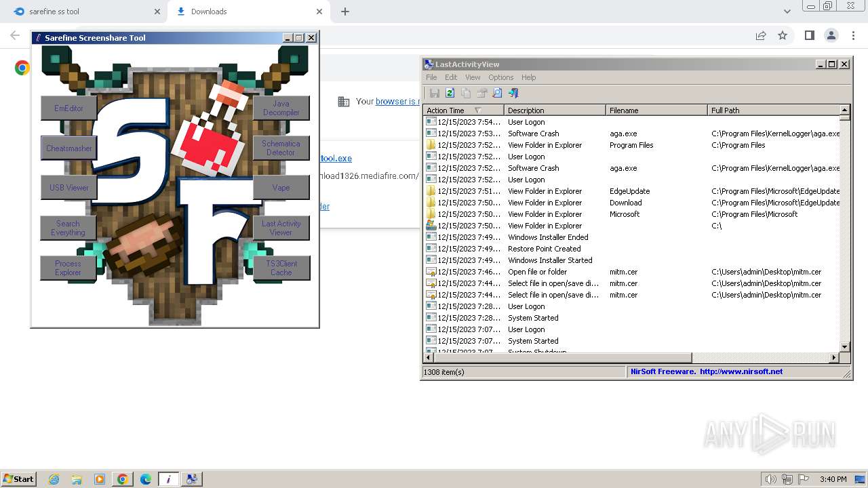Click the scroll down arrow in LastActivityView list
The height and width of the screenshot is (488, 868).
844,347
